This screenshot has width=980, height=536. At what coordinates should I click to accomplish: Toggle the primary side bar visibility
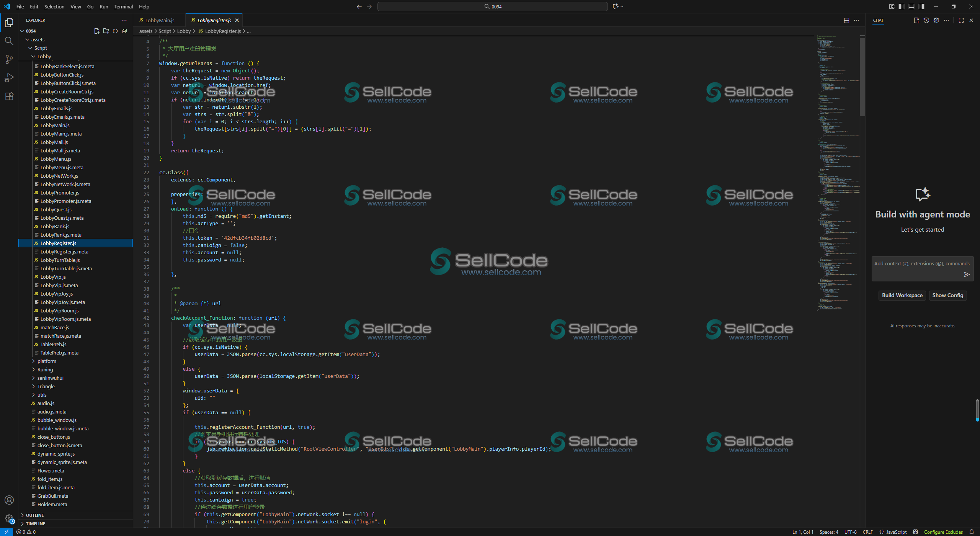coord(902,7)
